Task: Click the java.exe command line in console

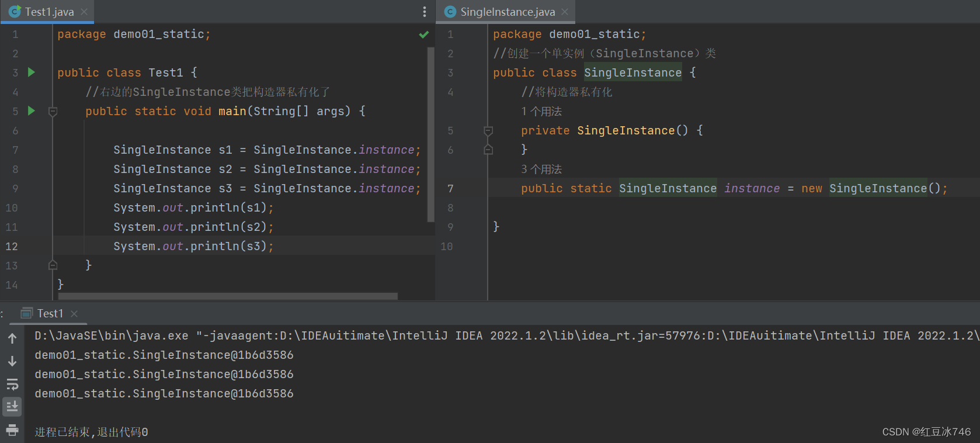Action: [507, 335]
